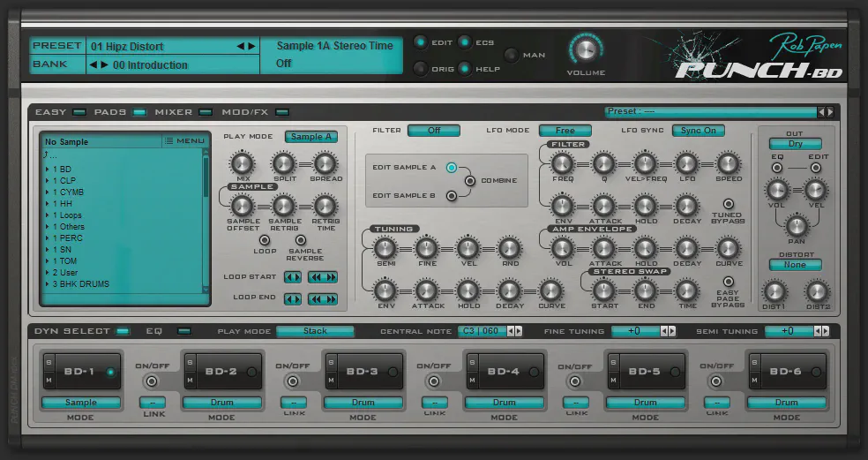Click the EDIT LED button in the header

point(421,42)
